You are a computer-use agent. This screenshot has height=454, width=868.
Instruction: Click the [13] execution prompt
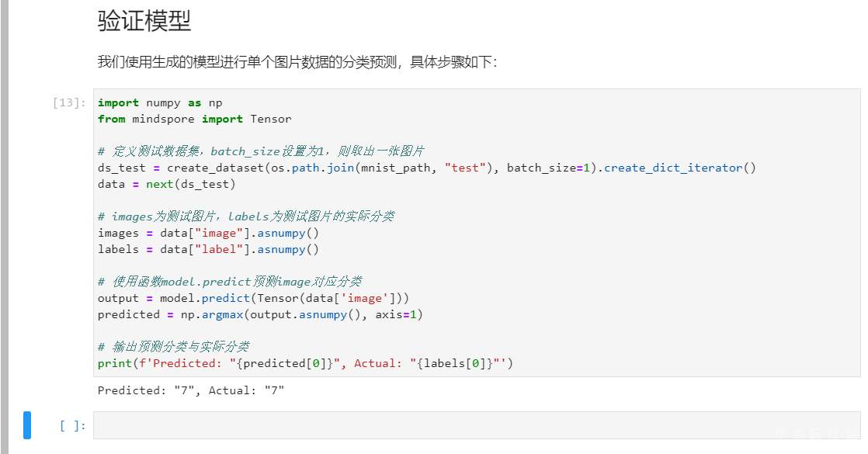click(69, 103)
